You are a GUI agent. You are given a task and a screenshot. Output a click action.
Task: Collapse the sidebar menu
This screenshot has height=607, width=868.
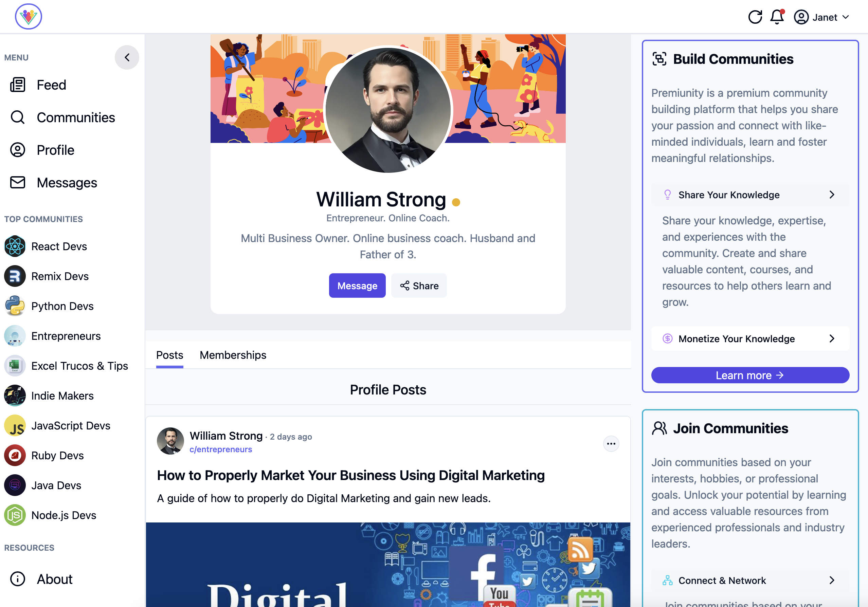pyautogui.click(x=127, y=57)
